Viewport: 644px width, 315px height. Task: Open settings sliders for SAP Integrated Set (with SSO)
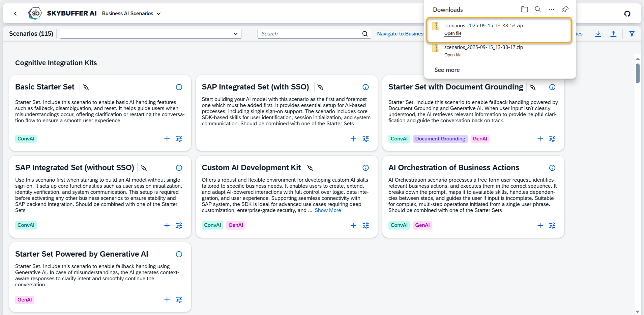(365, 139)
